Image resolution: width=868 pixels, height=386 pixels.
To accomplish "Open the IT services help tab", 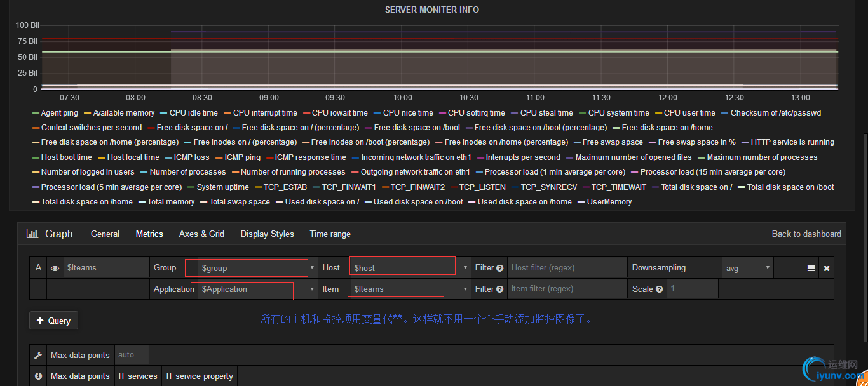I will [138, 376].
